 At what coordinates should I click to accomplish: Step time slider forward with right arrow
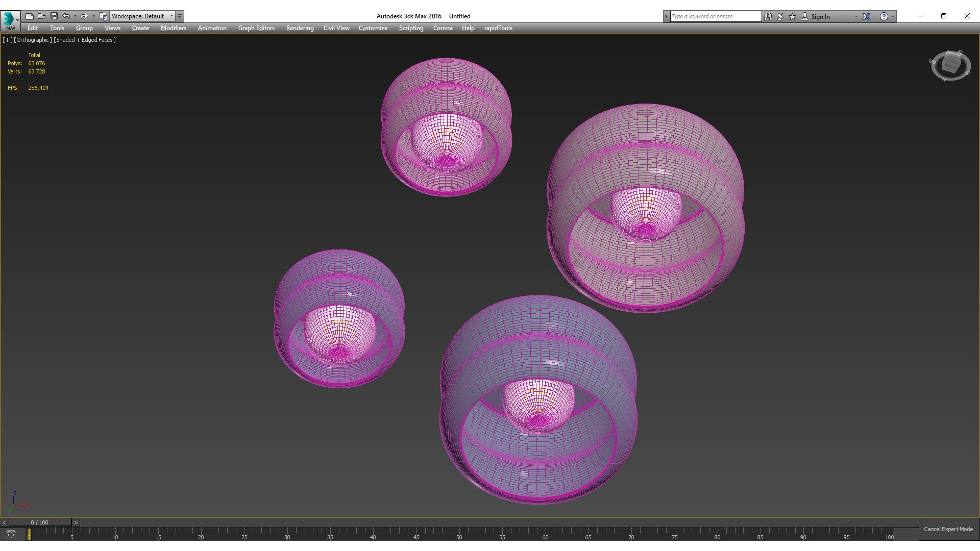tap(76, 522)
